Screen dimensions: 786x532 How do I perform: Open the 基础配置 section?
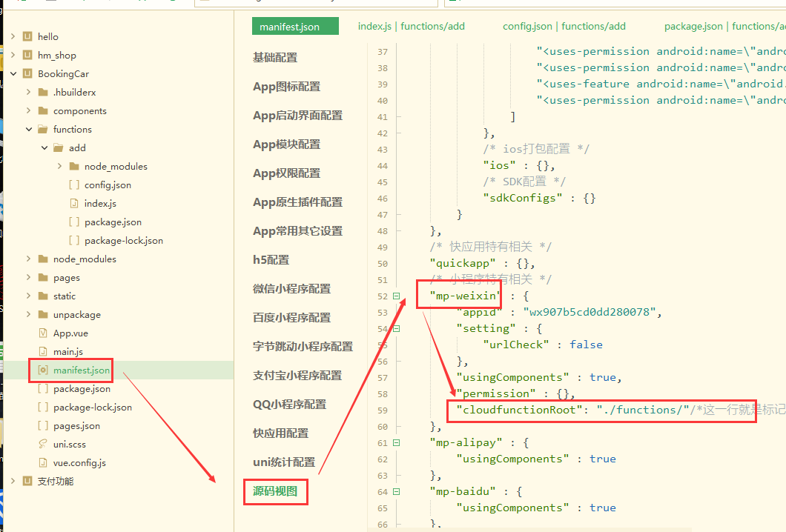click(274, 58)
